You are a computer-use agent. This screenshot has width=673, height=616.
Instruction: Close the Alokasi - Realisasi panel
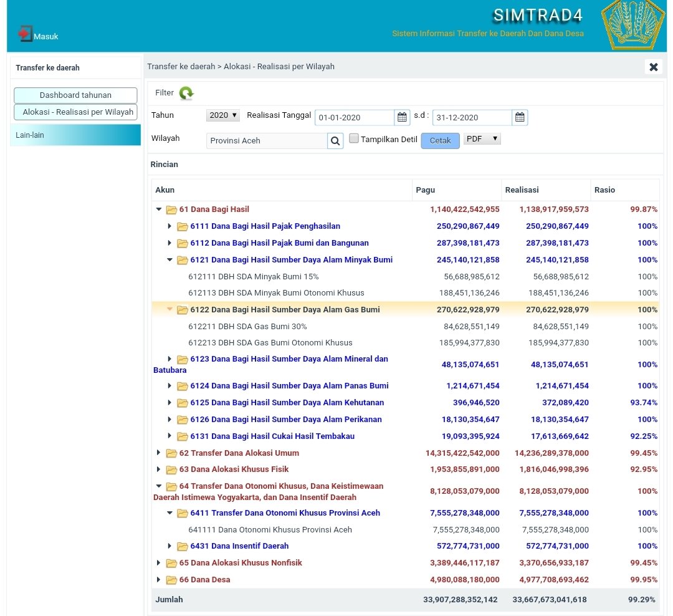click(x=653, y=67)
